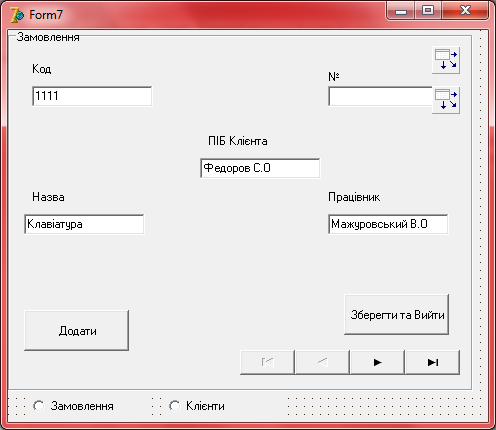The height and width of the screenshot is (430, 496).
Task: Click the ПІБ Клієнта label
Action: pos(238,141)
